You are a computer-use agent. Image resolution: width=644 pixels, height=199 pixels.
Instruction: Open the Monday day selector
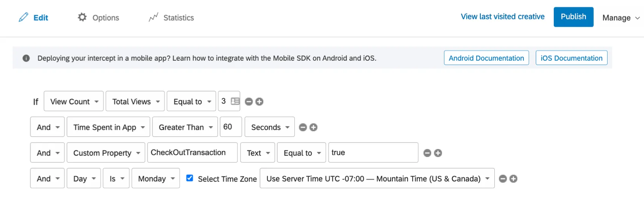(156, 178)
